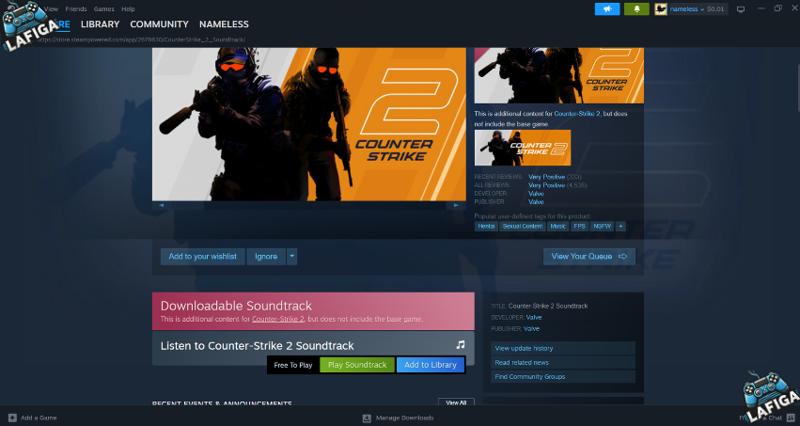Click Valve developer link in details box
The image size is (800, 426).
(534, 317)
